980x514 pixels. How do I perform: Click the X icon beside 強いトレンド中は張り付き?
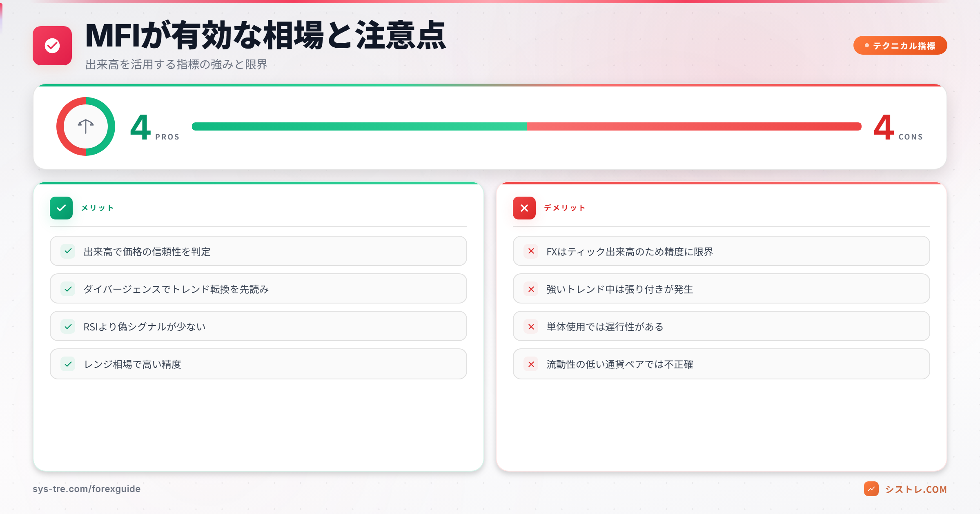point(531,289)
